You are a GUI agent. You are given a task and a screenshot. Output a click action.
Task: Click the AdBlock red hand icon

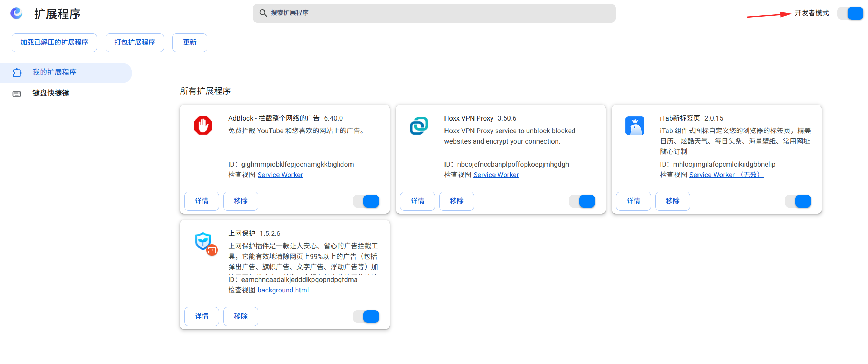pyautogui.click(x=203, y=126)
